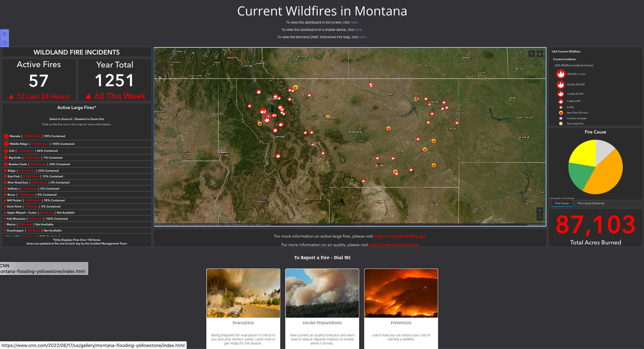
Task: Click the fire marker near Sidney border
Action: (x=457, y=122)
